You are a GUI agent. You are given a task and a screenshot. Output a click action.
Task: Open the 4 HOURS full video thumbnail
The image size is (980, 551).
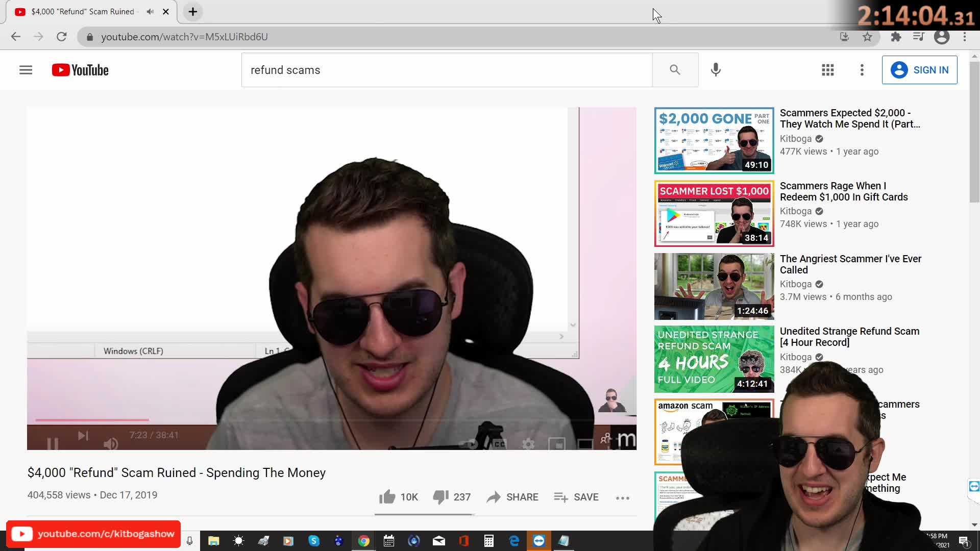click(x=714, y=359)
